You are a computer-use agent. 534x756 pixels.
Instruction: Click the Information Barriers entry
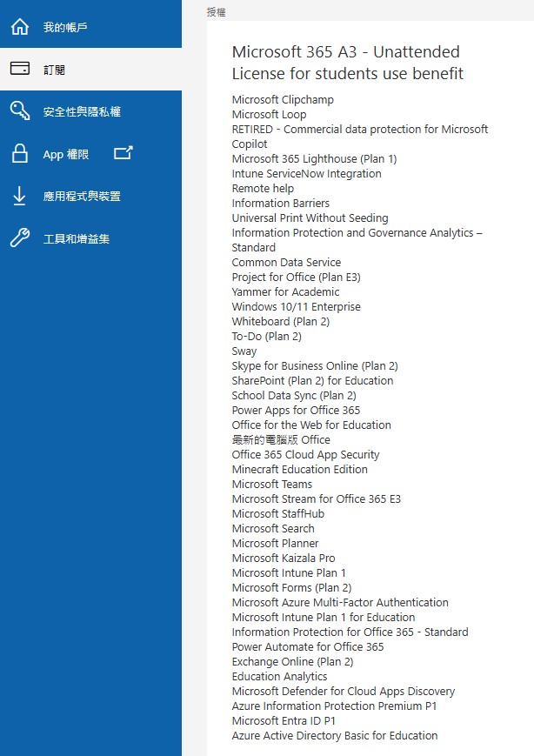(x=281, y=204)
